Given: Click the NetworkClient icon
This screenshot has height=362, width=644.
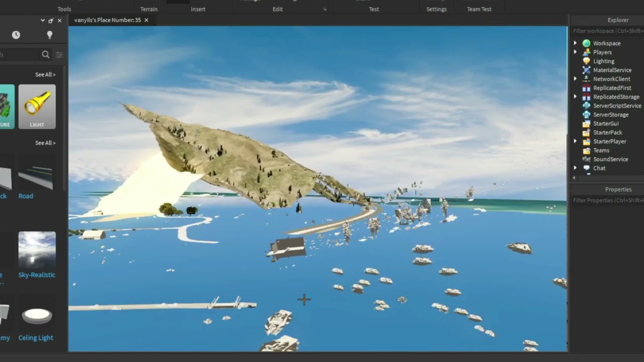Looking at the screenshot, I should [x=586, y=79].
